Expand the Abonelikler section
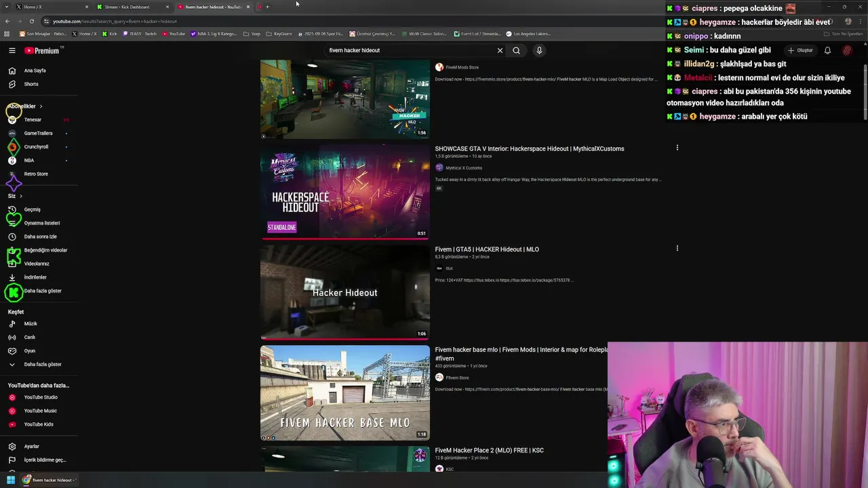 coord(26,106)
